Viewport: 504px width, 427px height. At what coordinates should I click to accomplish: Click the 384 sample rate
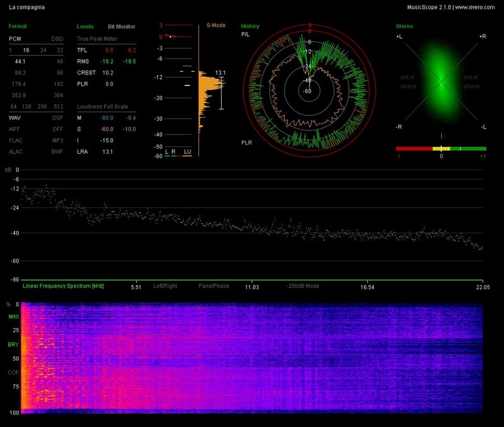59,95
